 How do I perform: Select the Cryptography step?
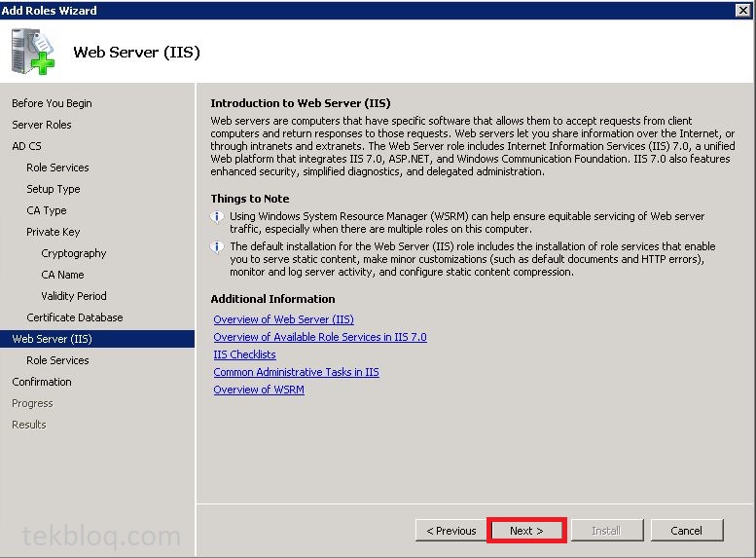(73, 253)
